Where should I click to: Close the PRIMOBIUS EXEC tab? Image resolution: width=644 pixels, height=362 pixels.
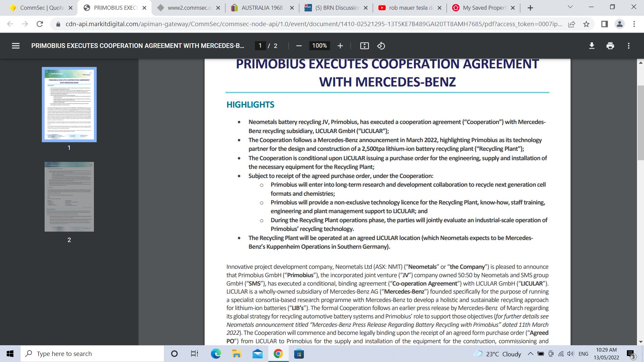(x=144, y=8)
